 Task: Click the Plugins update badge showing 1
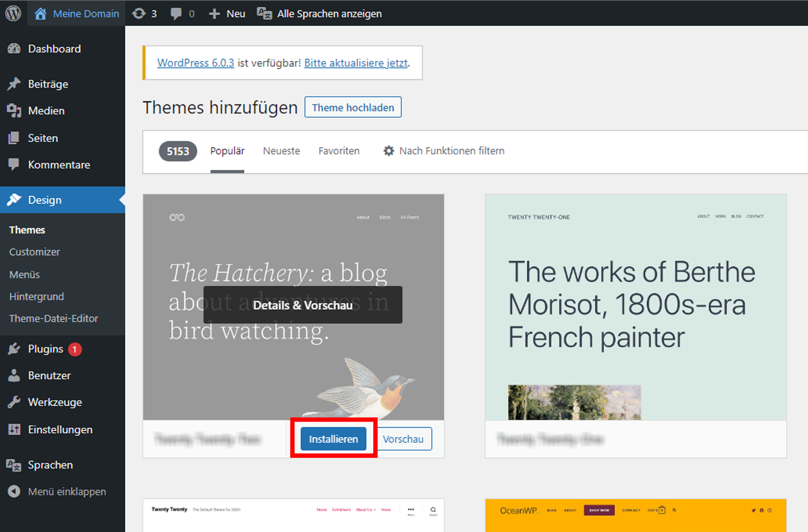[75, 349]
